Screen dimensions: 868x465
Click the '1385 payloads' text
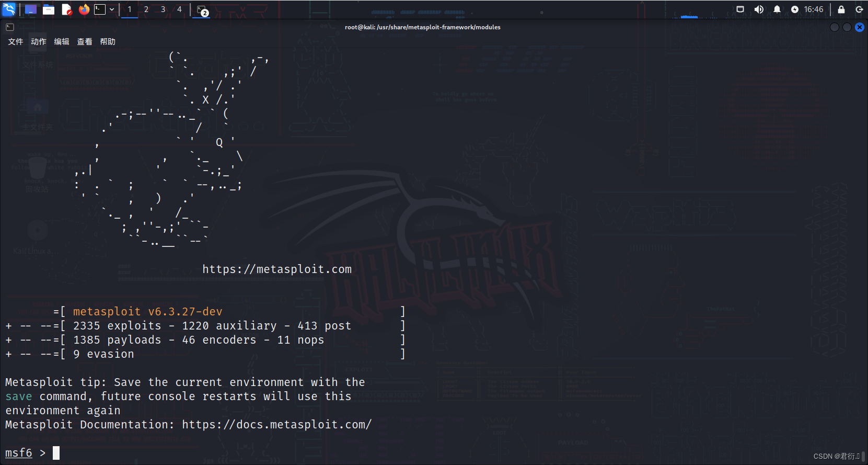(x=118, y=340)
